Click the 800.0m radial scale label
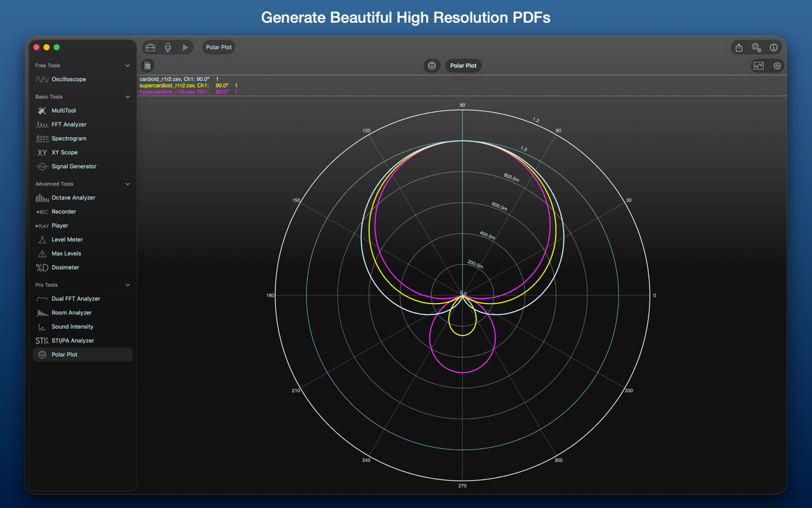Screen dimensions: 812x508 (512, 178)
